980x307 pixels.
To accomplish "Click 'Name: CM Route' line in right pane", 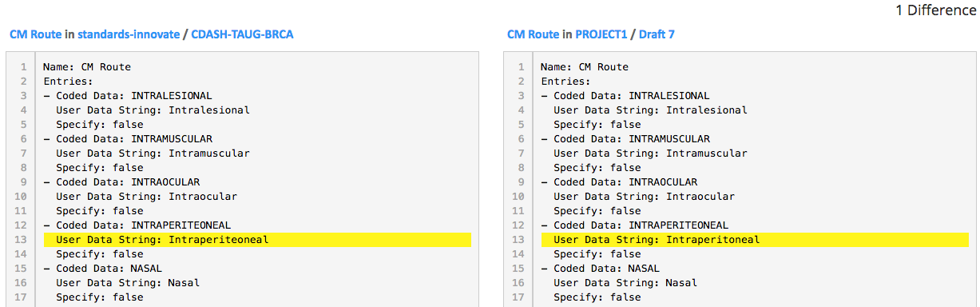I will [x=585, y=67].
